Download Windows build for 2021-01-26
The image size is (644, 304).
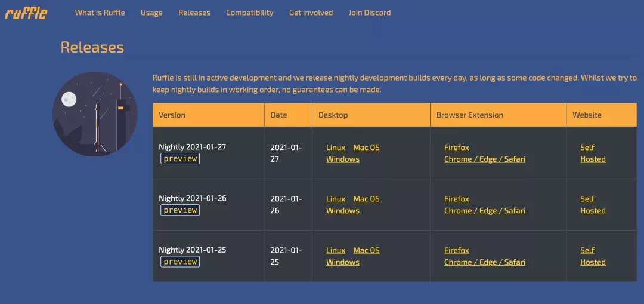click(x=342, y=211)
